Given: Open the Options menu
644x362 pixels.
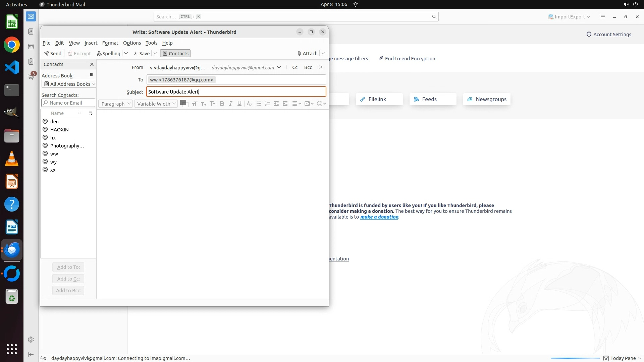Looking at the screenshot, I should click(x=132, y=43).
